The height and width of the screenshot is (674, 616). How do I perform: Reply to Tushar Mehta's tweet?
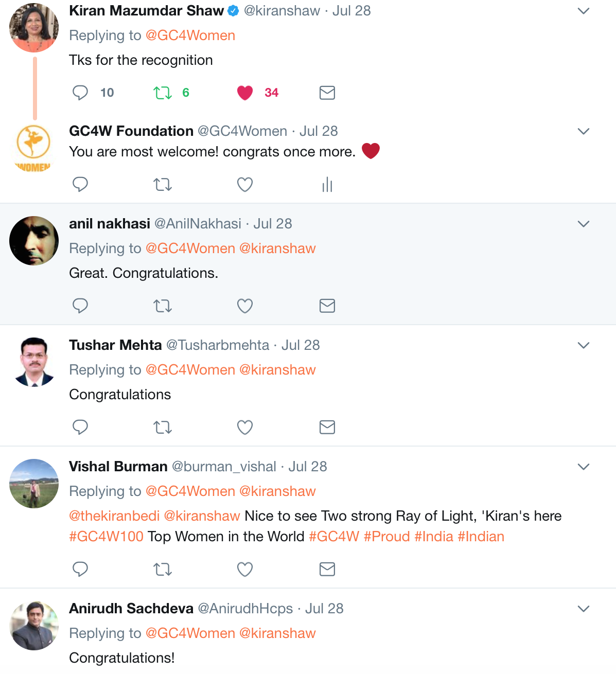pos(80,427)
